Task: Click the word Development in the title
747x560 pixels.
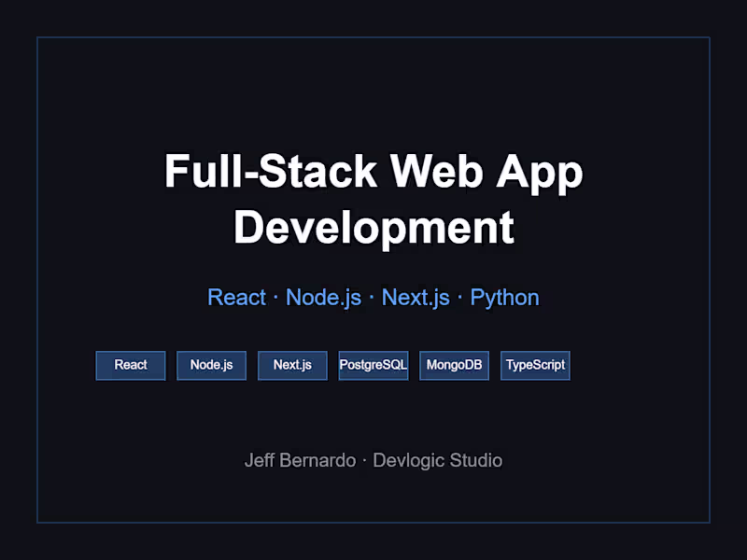Action: coord(373,227)
